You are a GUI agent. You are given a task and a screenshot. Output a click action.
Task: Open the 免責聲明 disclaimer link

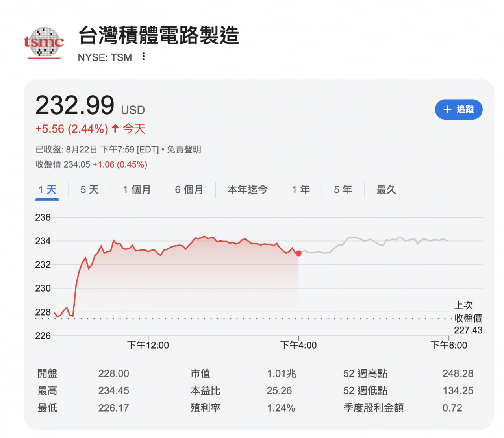[x=186, y=150]
